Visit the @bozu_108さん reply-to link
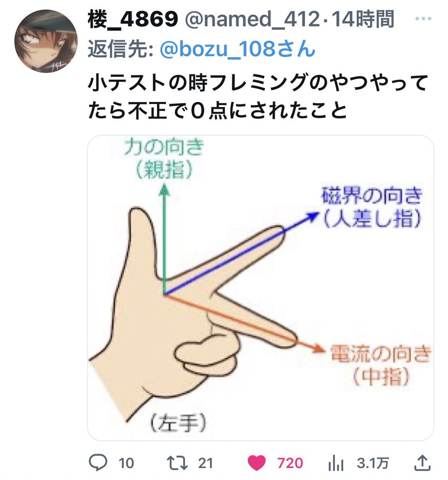Image resolution: width=448 pixels, height=480 pixels. 237,49
